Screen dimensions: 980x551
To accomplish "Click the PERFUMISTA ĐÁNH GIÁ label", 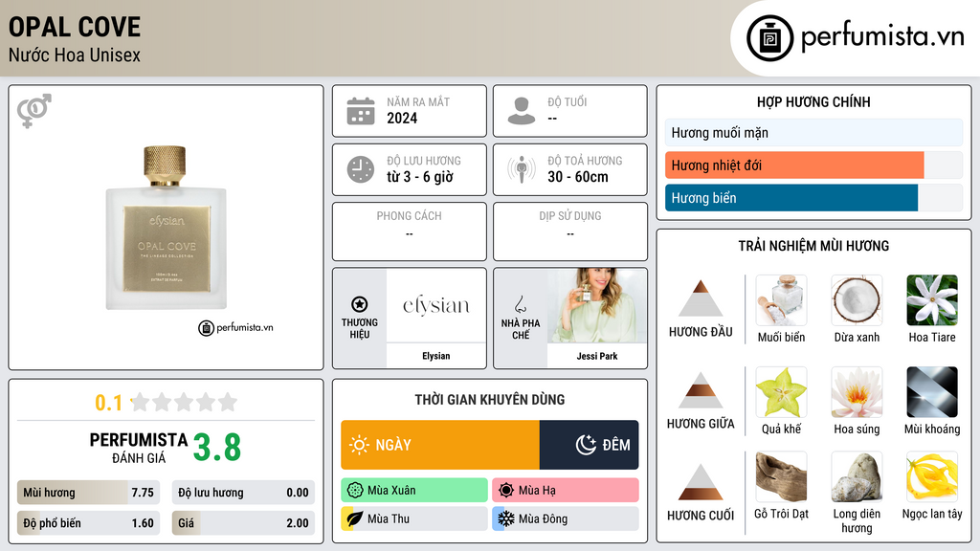I will point(139,449).
